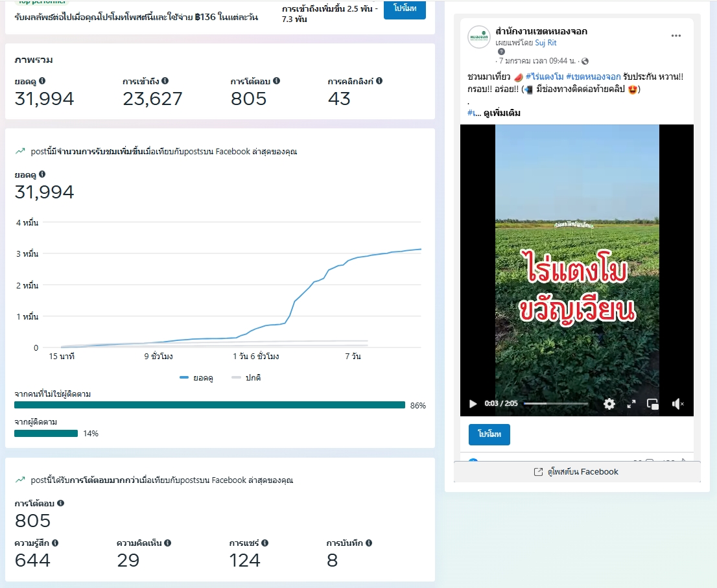717x588 pixels.
Task: Click the 7 วัน axis label on chart
Action: coord(353,356)
